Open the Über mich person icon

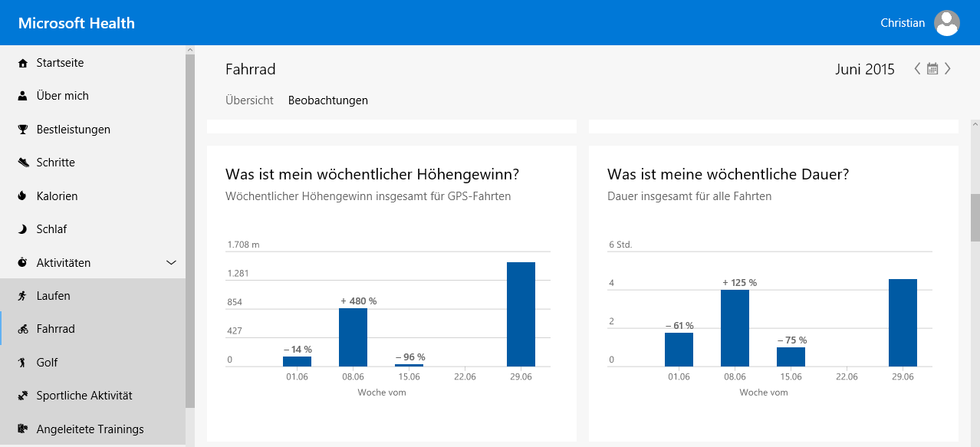(22, 96)
